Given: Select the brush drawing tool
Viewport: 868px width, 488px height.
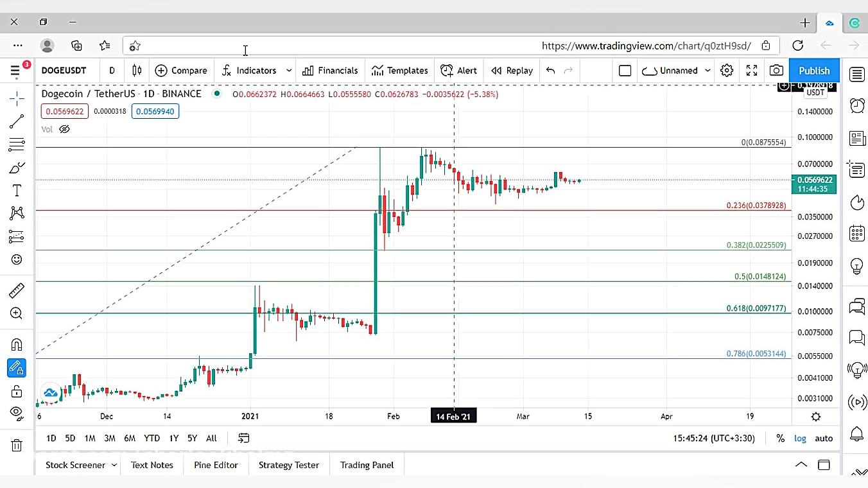Looking at the screenshot, I should coord(17,168).
